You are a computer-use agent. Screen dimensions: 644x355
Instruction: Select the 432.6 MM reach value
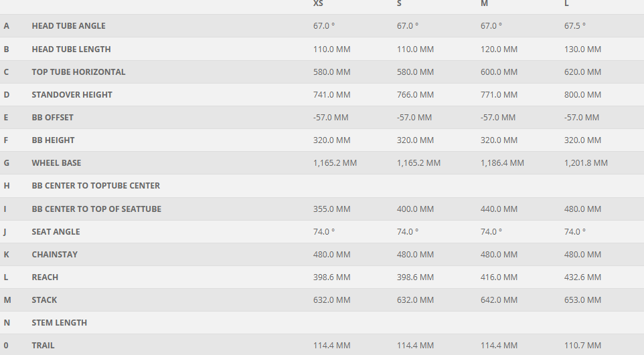point(582,277)
